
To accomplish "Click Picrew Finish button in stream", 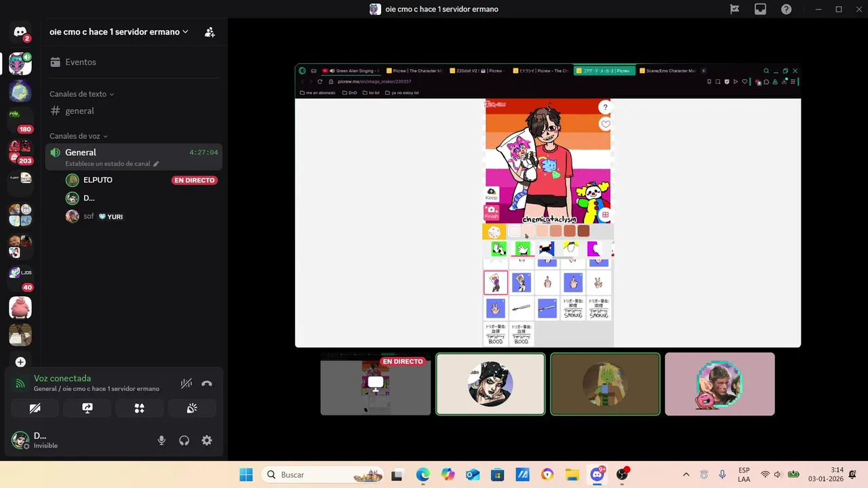I will pyautogui.click(x=491, y=213).
